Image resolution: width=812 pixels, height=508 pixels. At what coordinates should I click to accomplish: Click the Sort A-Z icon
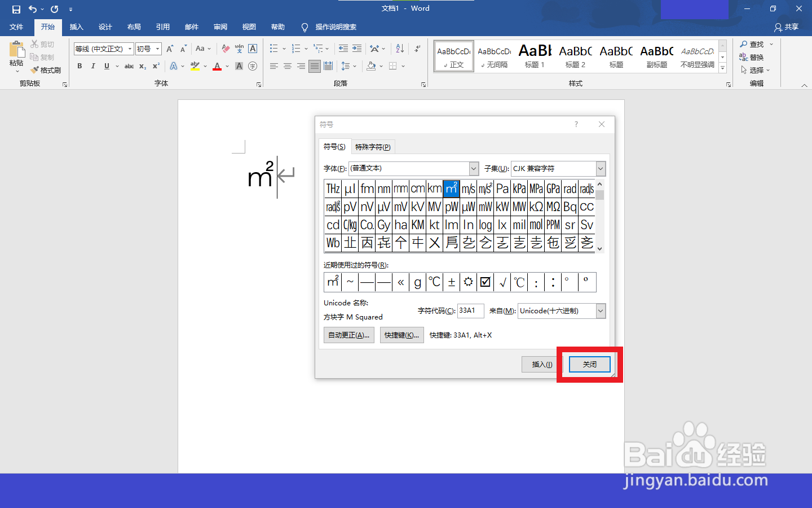400,49
